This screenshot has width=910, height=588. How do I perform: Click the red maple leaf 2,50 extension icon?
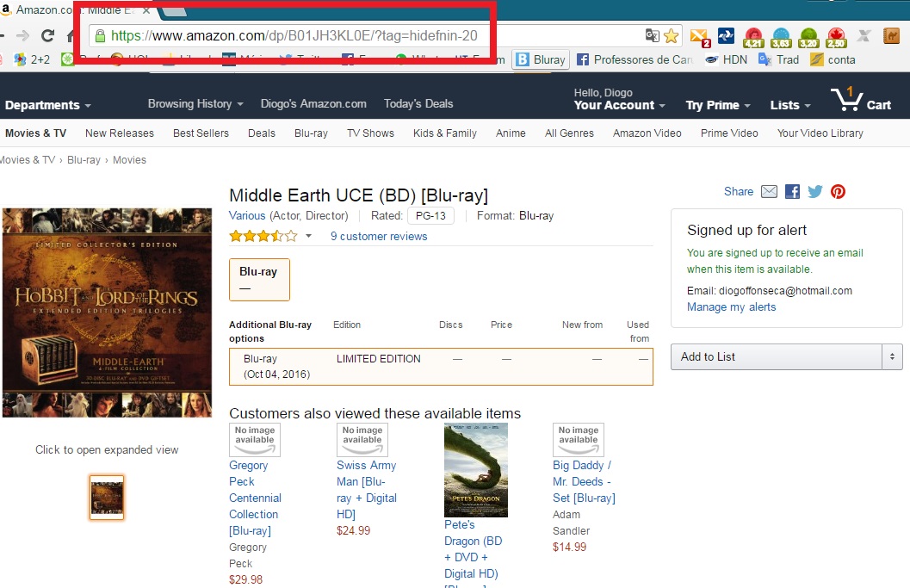pyautogui.click(x=836, y=38)
